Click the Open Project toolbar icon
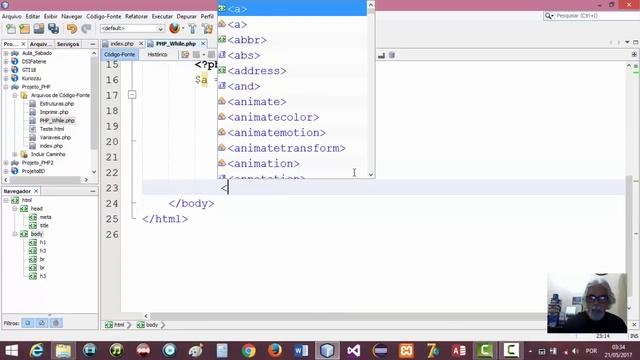The width and height of the screenshot is (640, 360). coord(39,29)
